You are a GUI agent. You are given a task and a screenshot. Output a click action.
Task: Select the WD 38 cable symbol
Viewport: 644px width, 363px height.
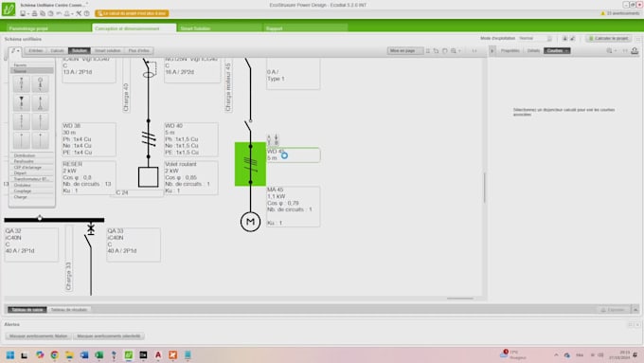point(149,138)
